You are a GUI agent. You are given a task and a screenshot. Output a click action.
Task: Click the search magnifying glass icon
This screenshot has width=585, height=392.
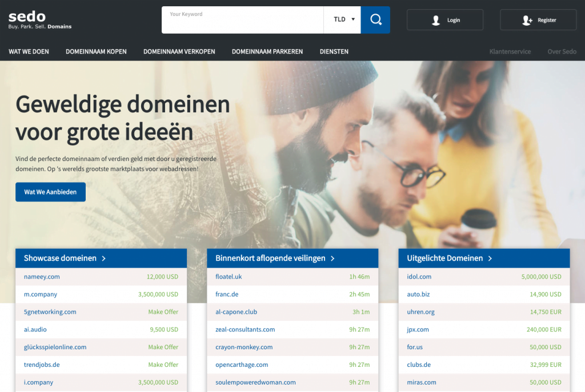point(375,19)
